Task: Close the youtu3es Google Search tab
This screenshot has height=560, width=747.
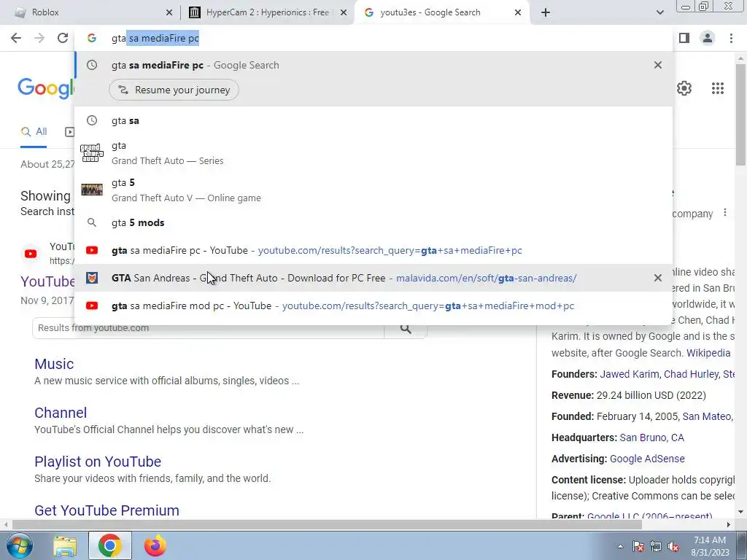Action: [x=518, y=12]
